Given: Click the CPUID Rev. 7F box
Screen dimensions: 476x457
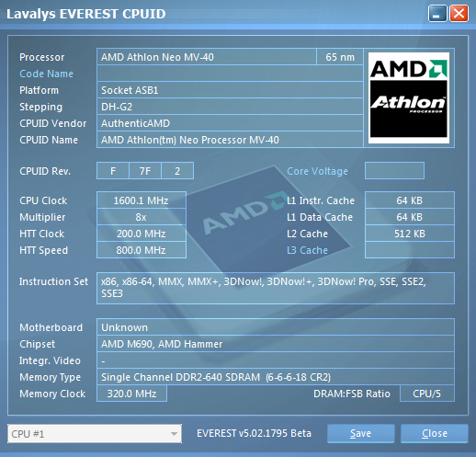Looking at the screenshot, I should pos(145,171).
